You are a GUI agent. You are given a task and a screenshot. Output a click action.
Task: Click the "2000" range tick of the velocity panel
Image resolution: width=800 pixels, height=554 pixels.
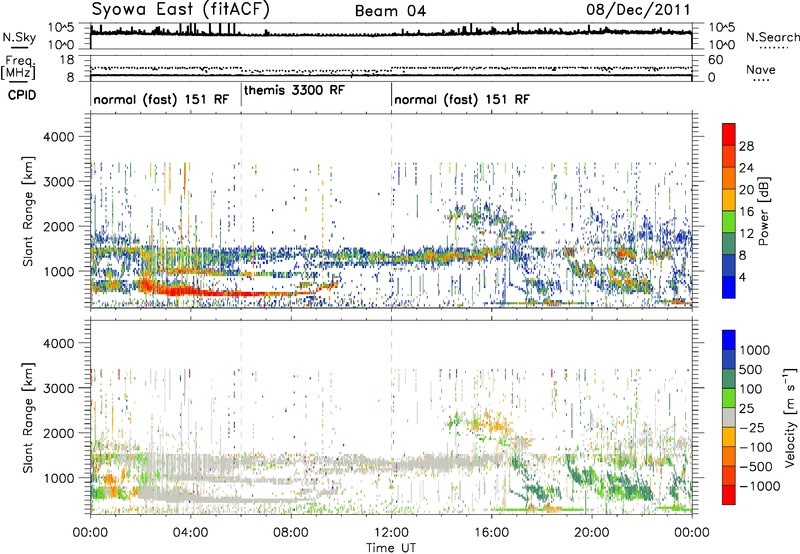click(x=59, y=433)
